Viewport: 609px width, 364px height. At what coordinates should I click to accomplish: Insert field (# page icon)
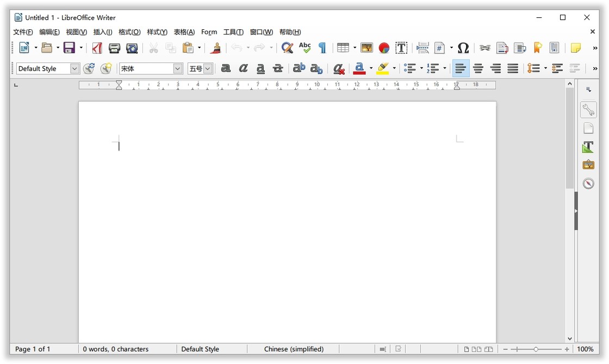click(x=439, y=48)
